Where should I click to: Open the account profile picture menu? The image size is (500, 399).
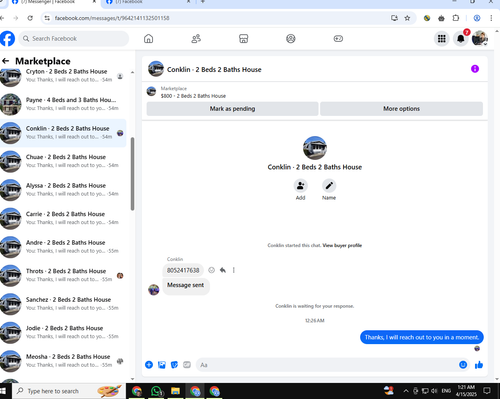[x=480, y=39]
